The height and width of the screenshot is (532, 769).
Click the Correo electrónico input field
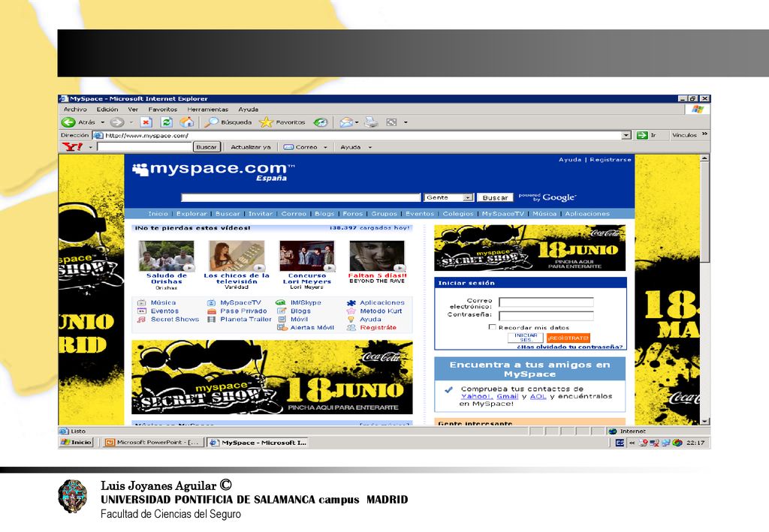point(546,302)
